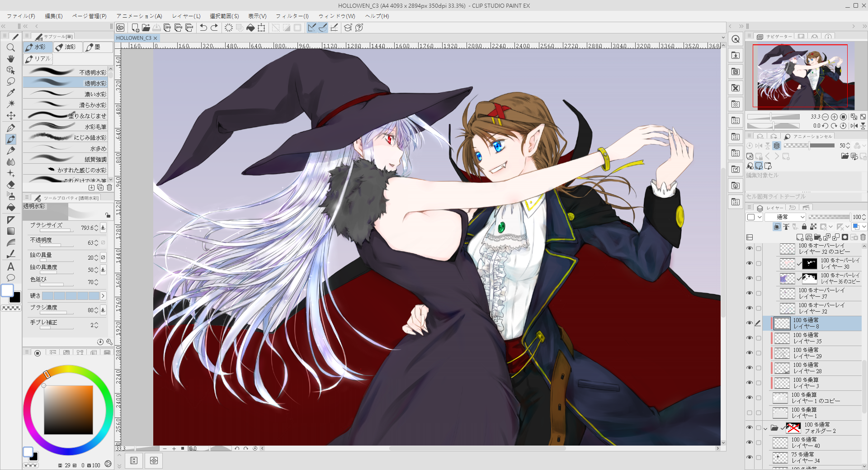Open the palette color dropdown in layer panel
The height and width of the screenshot is (470, 868).
click(x=755, y=217)
